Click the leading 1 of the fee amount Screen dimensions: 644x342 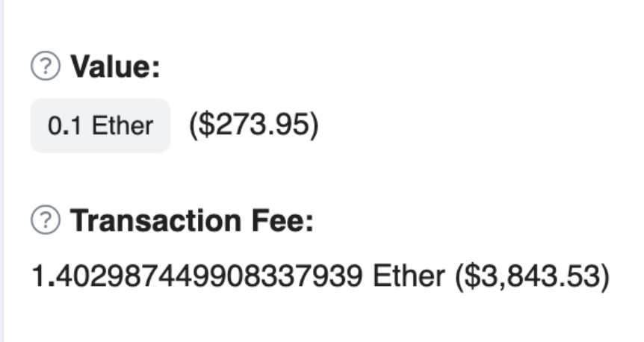pyautogui.click(x=37, y=277)
